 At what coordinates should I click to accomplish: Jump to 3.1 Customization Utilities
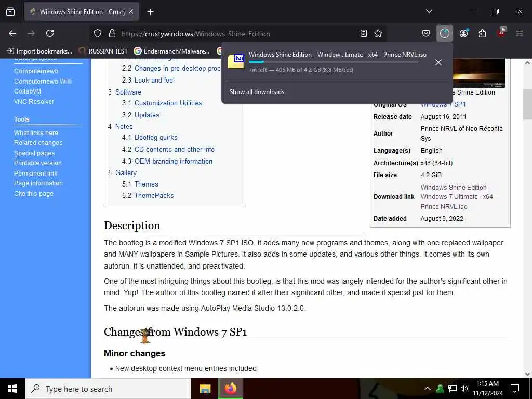tap(162, 103)
